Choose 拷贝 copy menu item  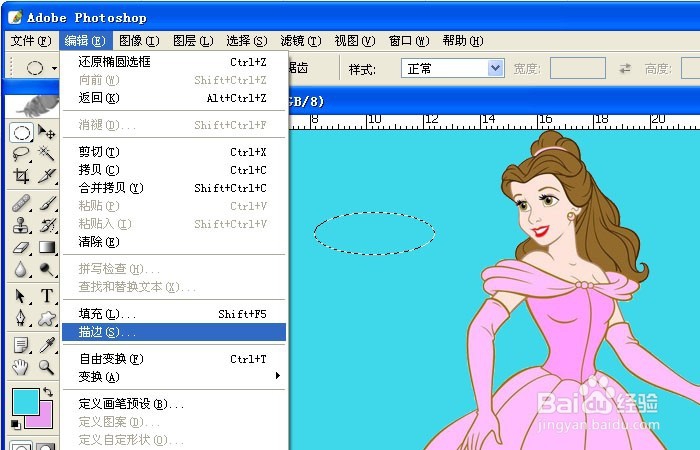coord(174,170)
